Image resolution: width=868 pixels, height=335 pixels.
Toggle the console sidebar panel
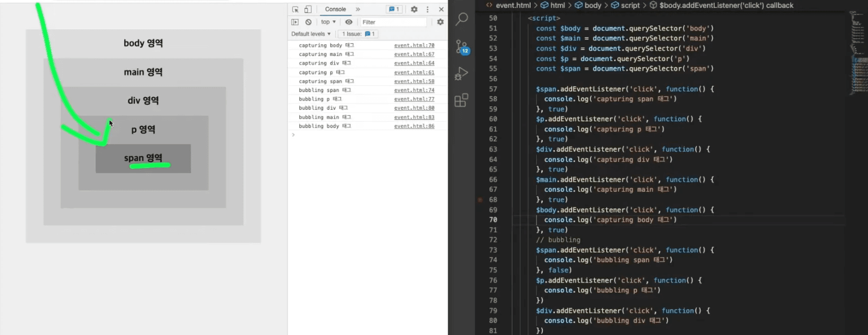(x=295, y=22)
